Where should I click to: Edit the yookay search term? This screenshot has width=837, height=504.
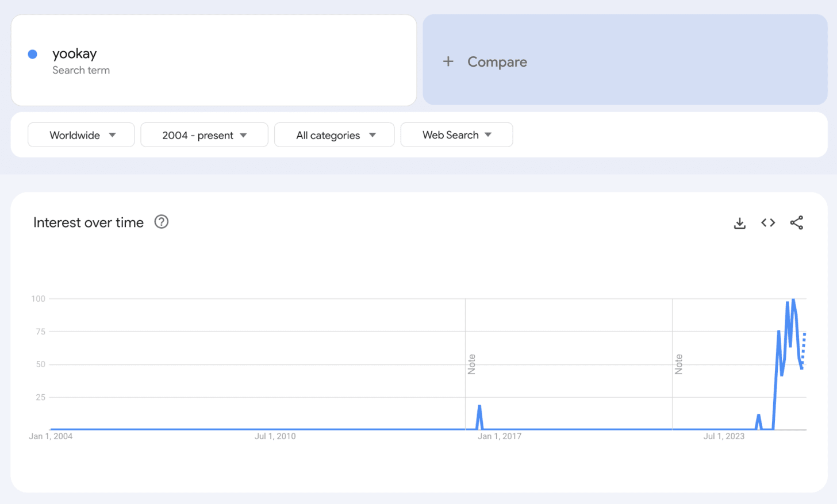75,54
